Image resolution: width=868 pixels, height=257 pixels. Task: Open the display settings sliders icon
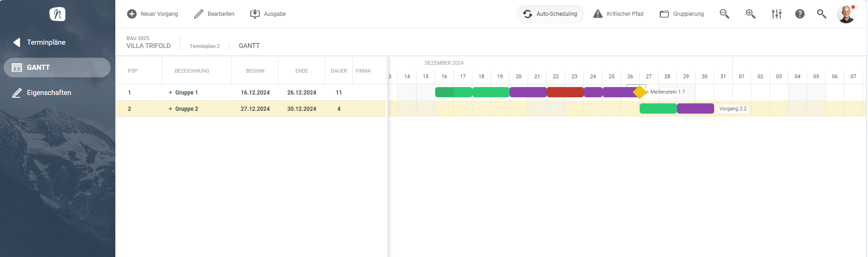pyautogui.click(x=776, y=14)
